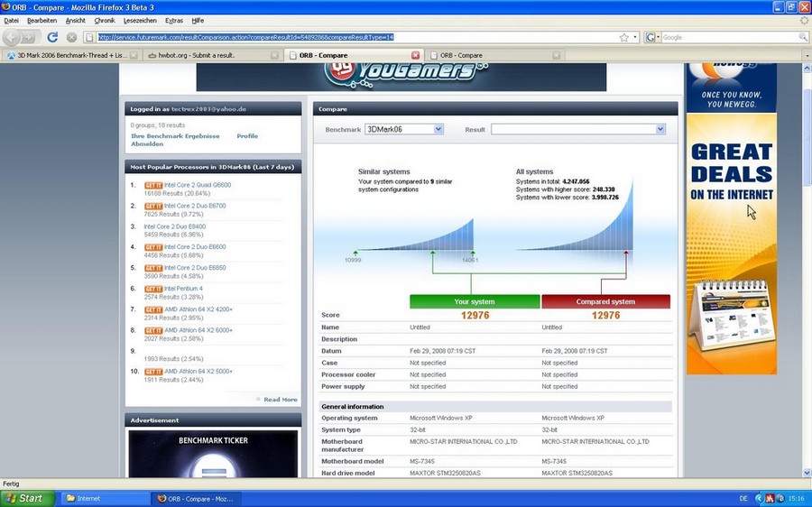Click the Read More link
Viewport: 812px width, 507px height.
(281, 400)
